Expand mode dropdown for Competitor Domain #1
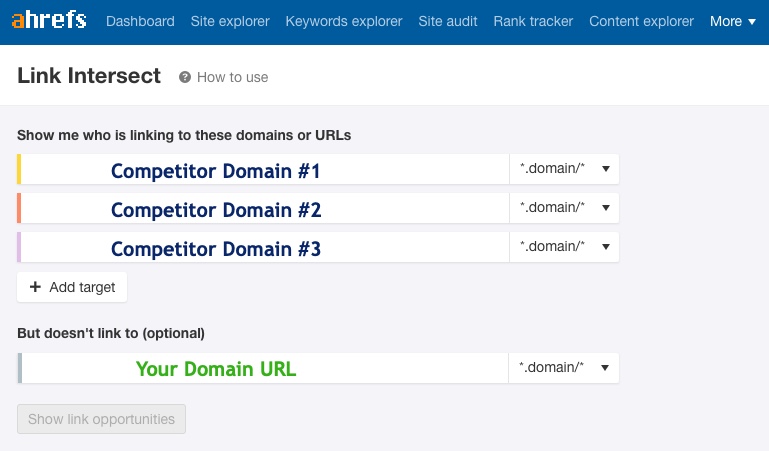Screen dimensions: 769x451 tap(564, 170)
